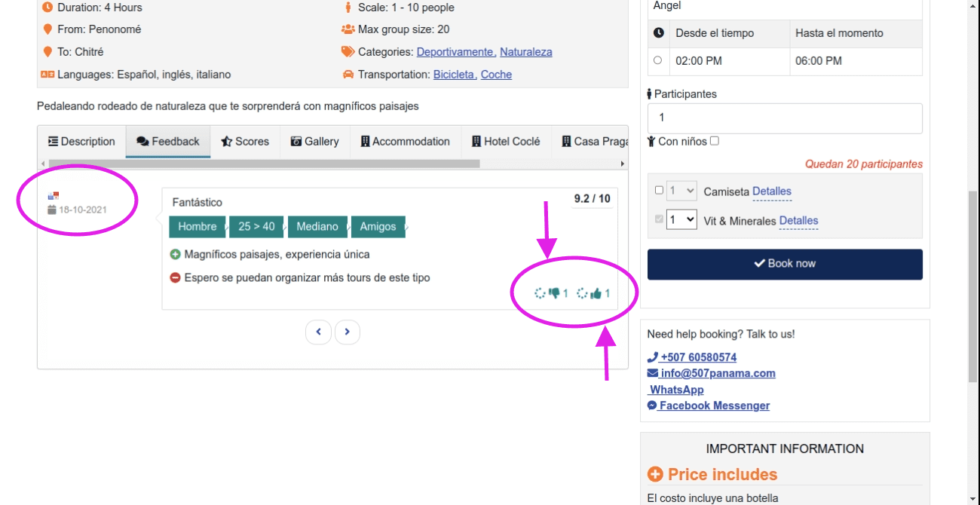Click the orange Price includes plus icon
The height and width of the screenshot is (505, 980).
(656, 475)
